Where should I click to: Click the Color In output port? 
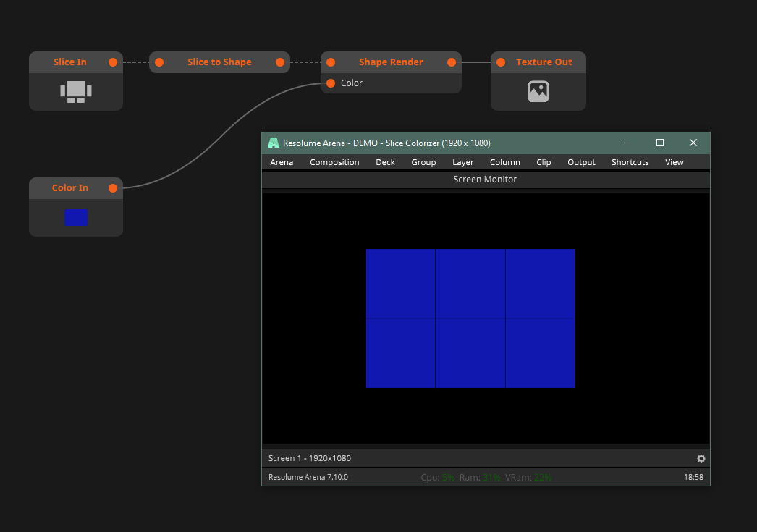pyautogui.click(x=113, y=188)
